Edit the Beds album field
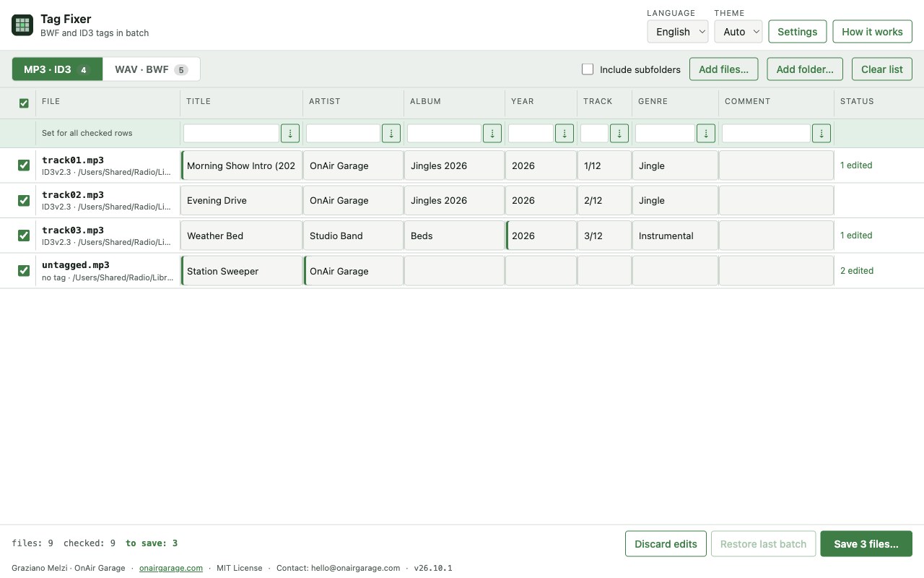924x578 pixels. 455,236
